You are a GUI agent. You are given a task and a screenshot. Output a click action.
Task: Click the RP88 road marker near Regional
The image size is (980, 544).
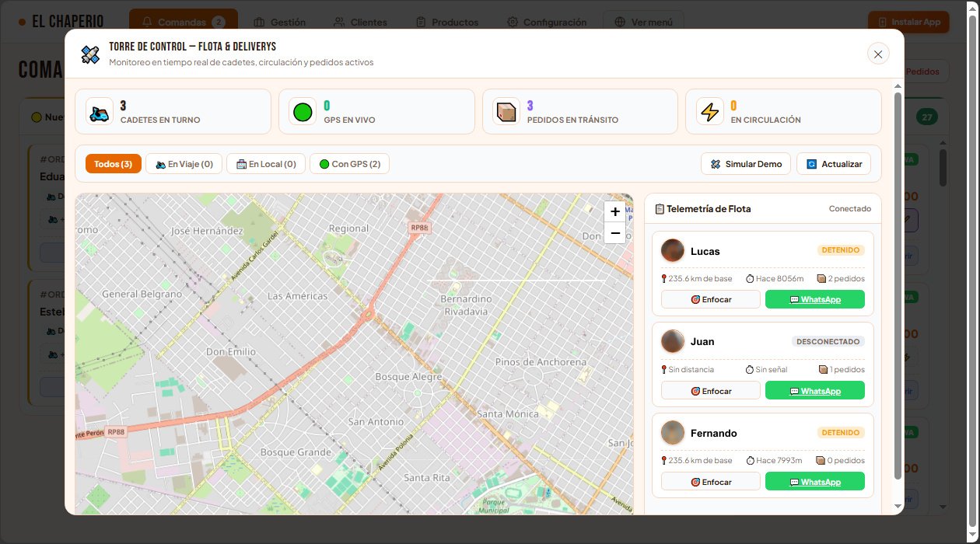tap(420, 227)
